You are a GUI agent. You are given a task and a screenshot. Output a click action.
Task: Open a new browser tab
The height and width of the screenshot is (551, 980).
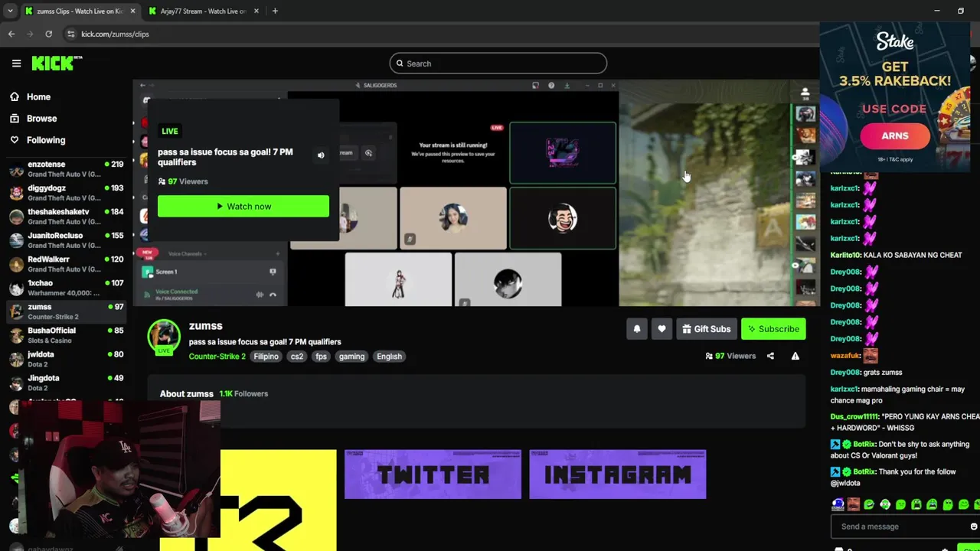coord(275,11)
